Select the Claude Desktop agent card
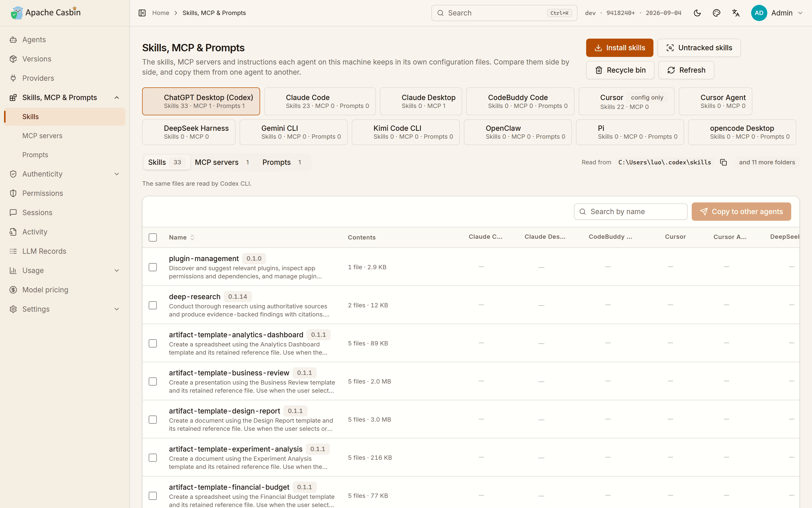The image size is (812, 508). [421, 101]
